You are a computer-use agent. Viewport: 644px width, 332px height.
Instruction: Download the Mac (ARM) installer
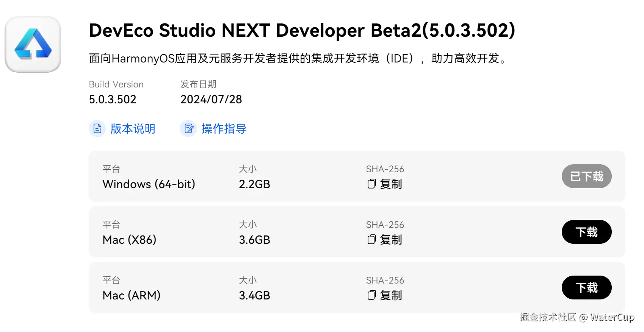click(586, 288)
